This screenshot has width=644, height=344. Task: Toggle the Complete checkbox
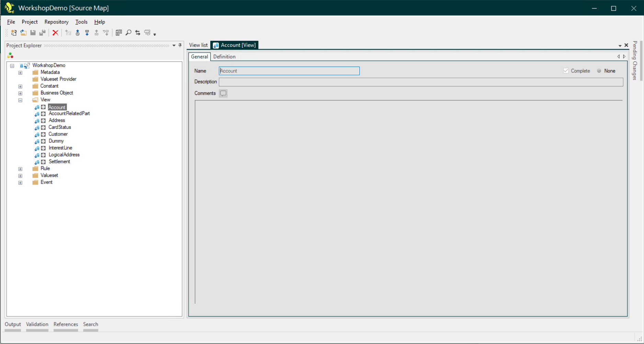pos(566,71)
